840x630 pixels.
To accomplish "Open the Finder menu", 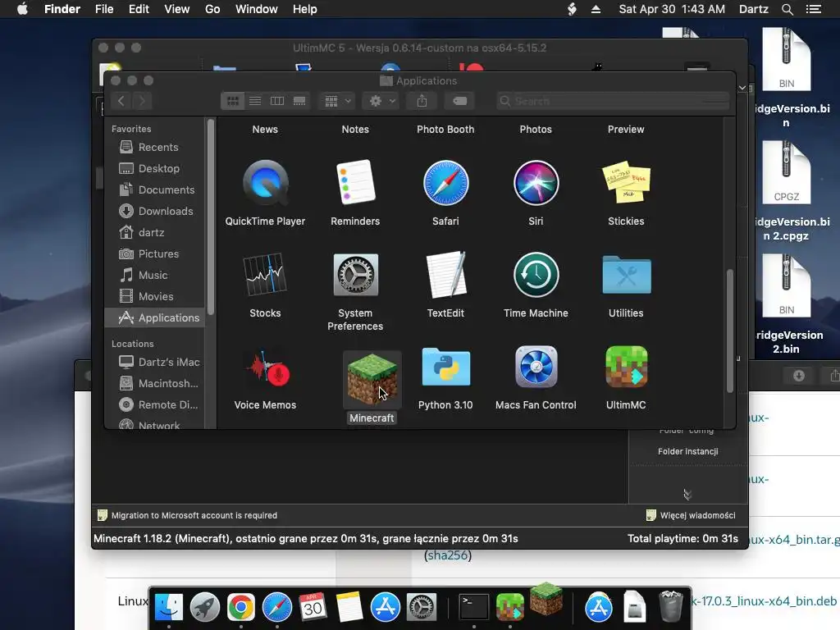I will point(62,9).
